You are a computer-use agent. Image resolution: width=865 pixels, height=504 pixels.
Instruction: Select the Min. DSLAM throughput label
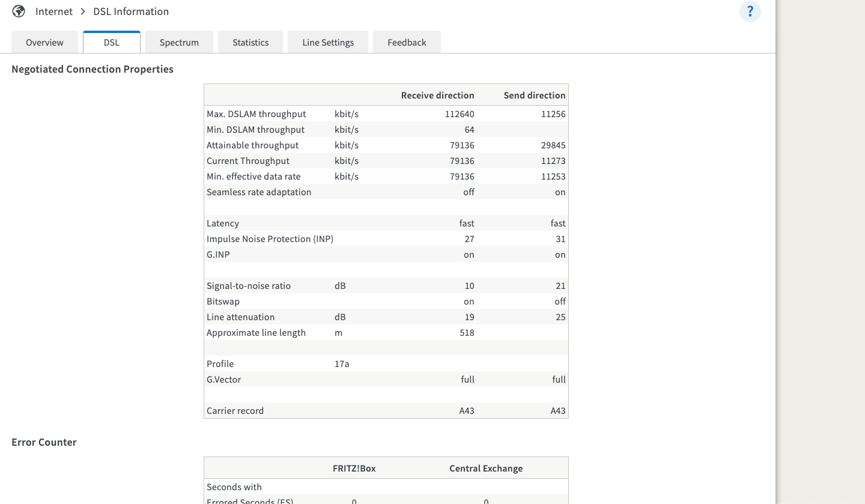(x=255, y=130)
